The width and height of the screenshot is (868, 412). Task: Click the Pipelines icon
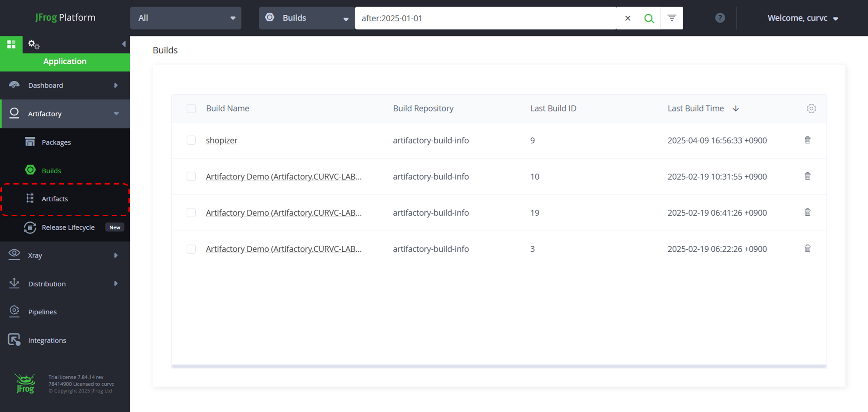tap(14, 311)
